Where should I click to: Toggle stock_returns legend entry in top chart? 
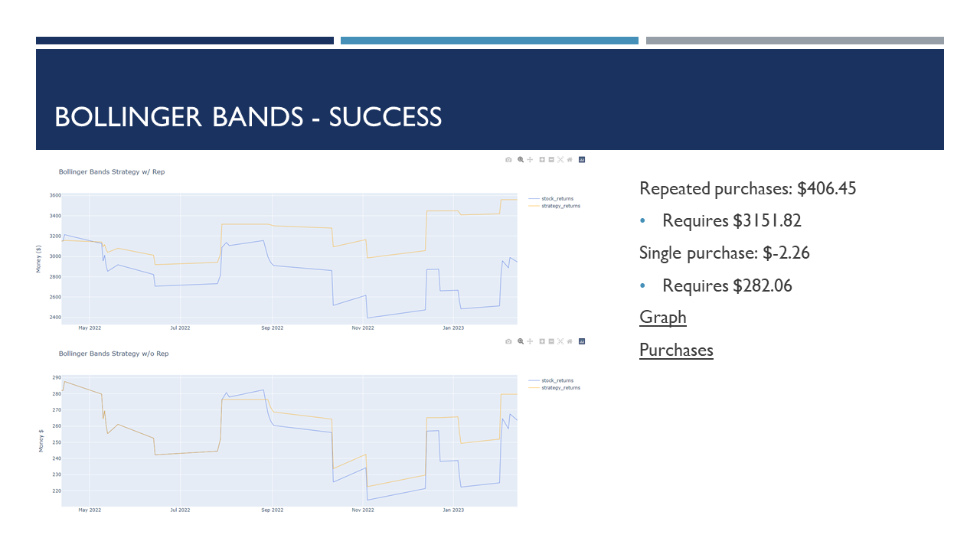557,199
